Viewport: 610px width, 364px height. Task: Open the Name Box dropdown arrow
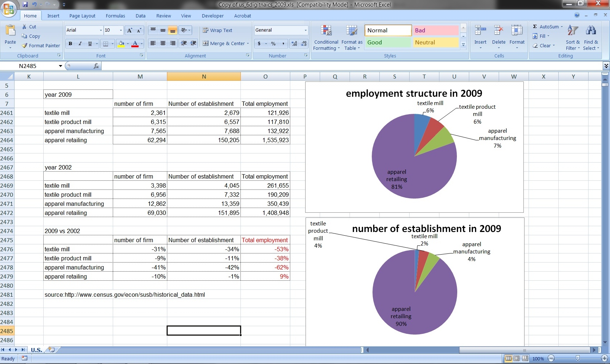60,66
